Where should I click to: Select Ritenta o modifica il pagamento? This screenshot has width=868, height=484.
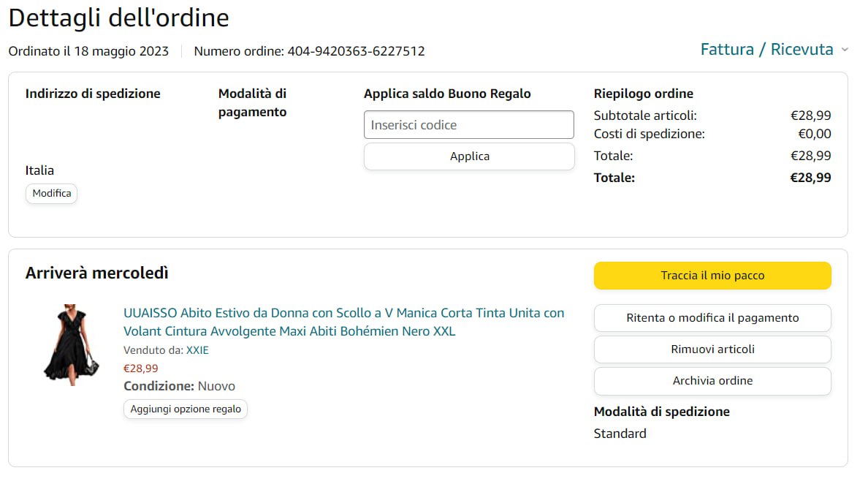[x=712, y=318]
